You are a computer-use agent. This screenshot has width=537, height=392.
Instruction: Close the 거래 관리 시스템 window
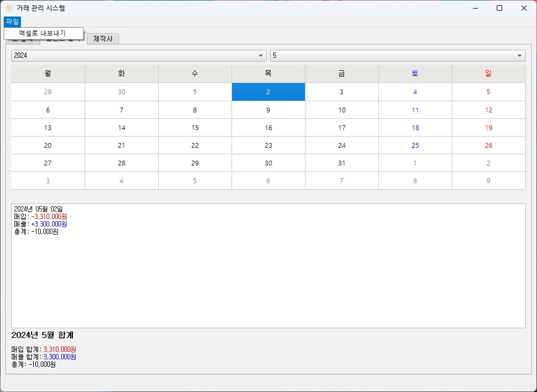[524, 8]
